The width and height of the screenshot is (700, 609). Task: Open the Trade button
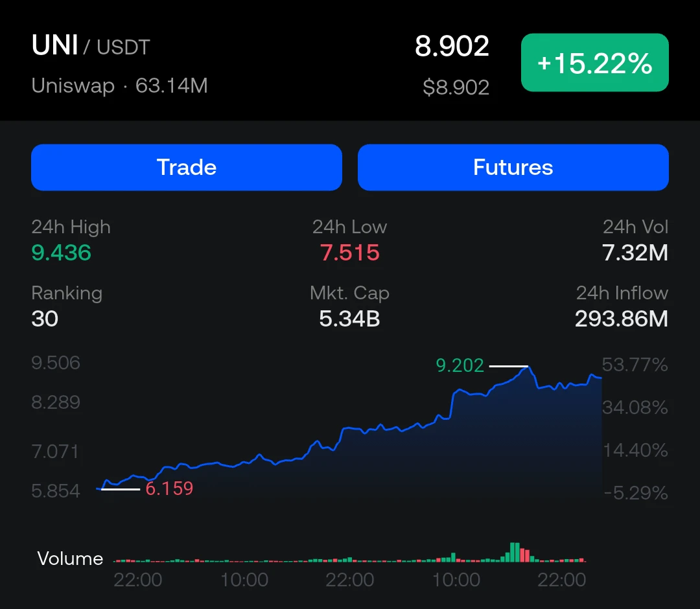187,167
